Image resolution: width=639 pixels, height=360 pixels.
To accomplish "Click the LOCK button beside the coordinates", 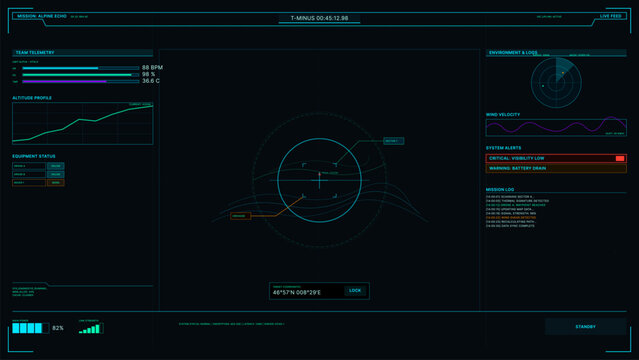I will point(355,291).
